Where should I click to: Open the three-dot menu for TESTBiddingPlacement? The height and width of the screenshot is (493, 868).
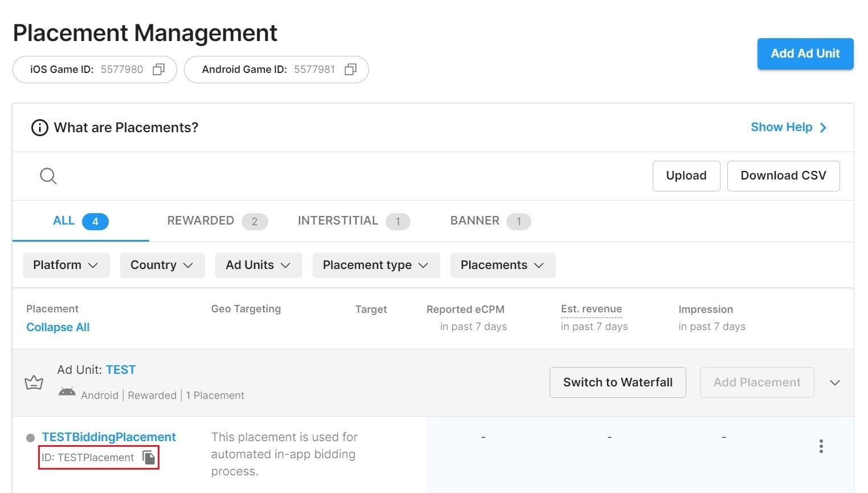[821, 446]
